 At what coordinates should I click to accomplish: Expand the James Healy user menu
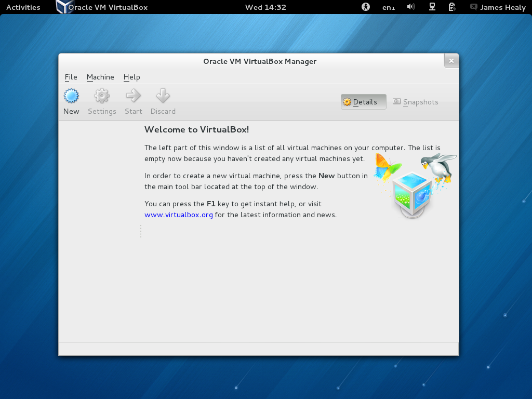[x=498, y=7]
